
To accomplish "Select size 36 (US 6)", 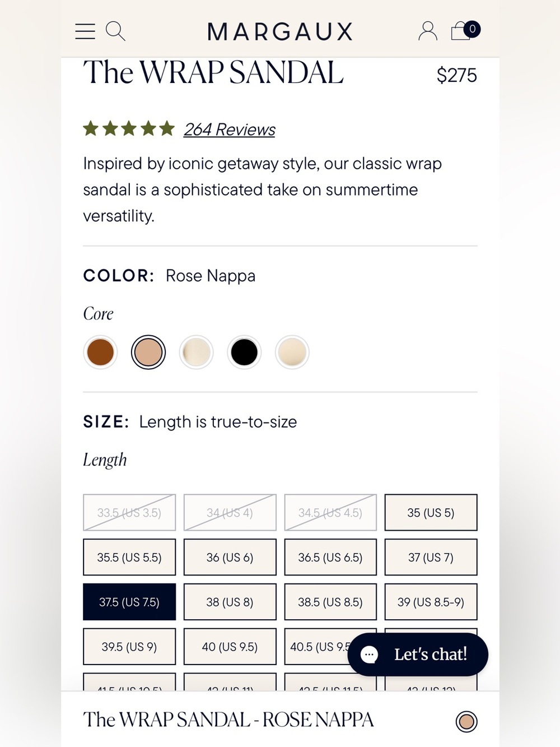I will click(x=230, y=557).
